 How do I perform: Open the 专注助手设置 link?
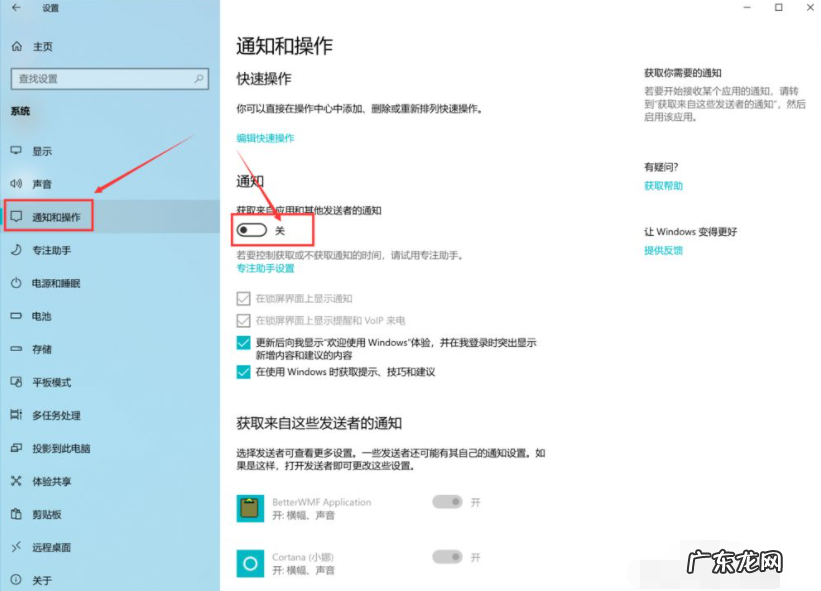click(x=264, y=268)
